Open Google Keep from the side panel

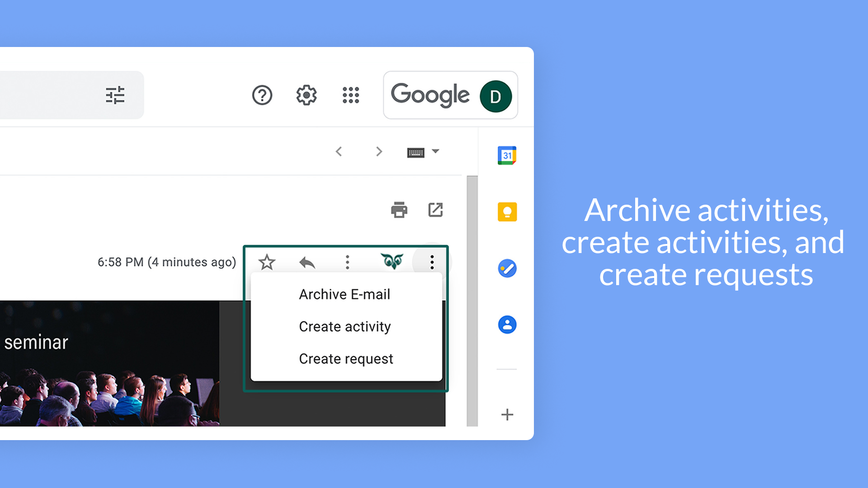click(x=507, y=211)
